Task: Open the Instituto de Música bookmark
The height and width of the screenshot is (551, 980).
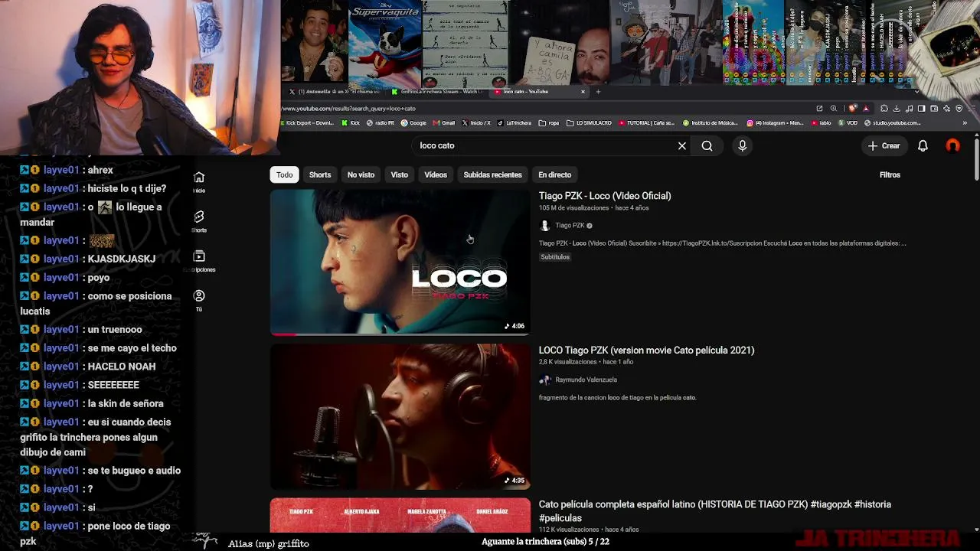Action: 711,122
